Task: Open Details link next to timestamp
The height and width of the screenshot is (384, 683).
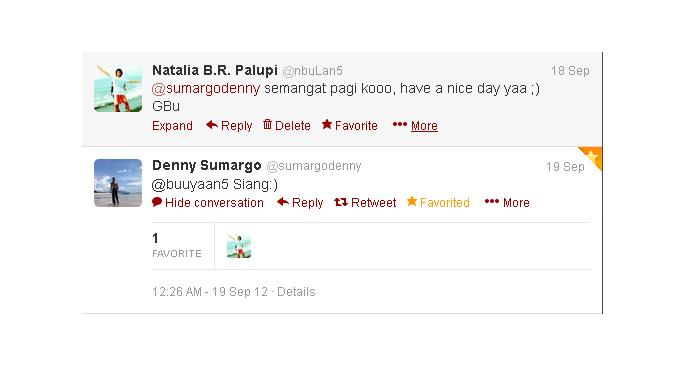Action: click(x=296, y=292)
